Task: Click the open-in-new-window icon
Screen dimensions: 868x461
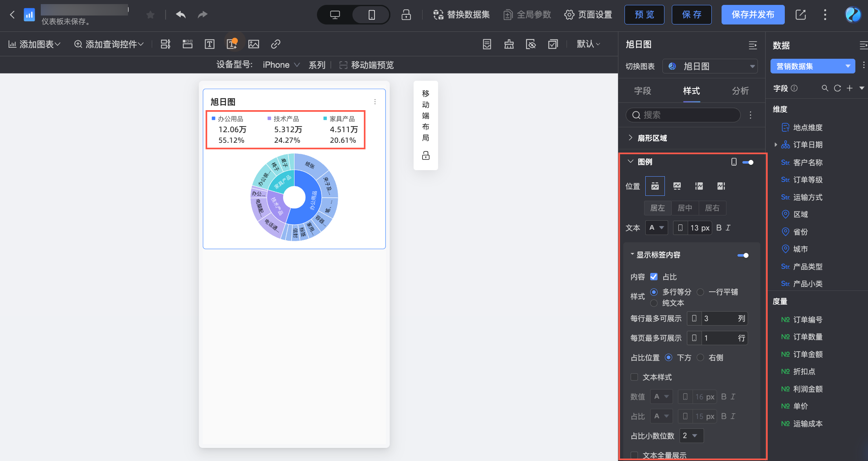Action: 800,15
